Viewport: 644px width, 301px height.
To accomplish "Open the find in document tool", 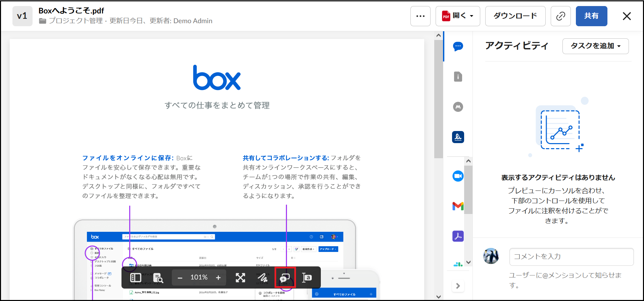I will coord(158,277).
